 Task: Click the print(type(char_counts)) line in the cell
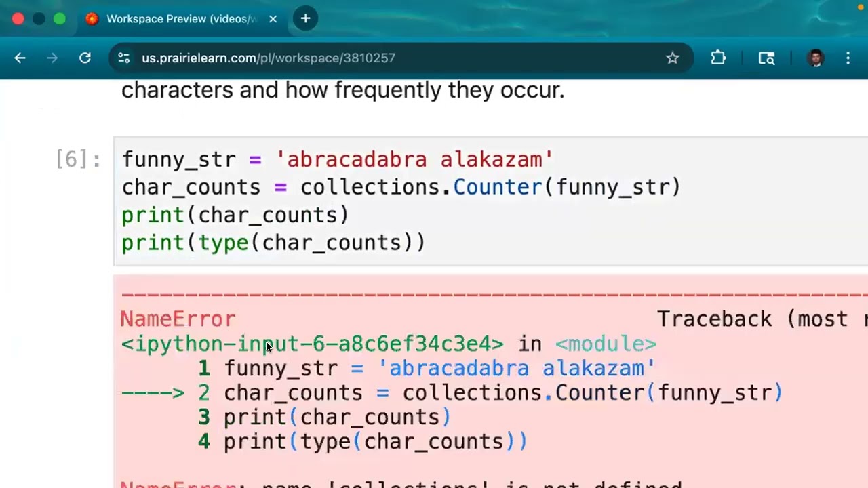[x=273, y=243]
